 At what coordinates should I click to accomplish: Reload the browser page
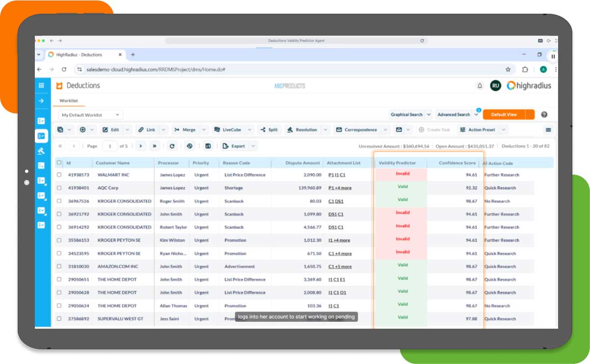tap(64, 70)
